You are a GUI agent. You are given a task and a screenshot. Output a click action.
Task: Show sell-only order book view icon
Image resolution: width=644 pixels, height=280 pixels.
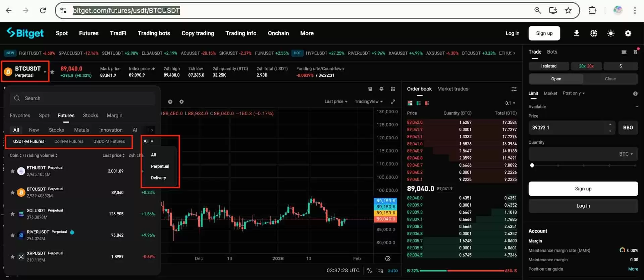(x=427, y=103)
